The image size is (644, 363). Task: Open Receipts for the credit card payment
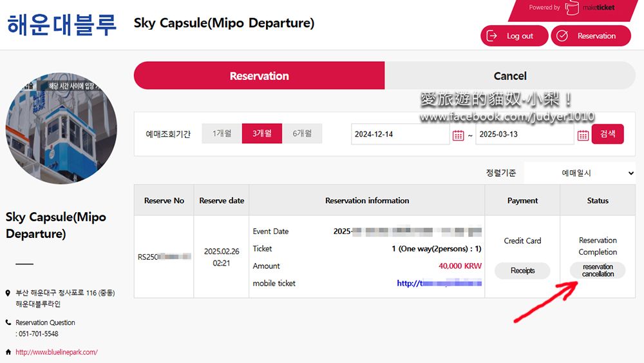tap(522, 271)
